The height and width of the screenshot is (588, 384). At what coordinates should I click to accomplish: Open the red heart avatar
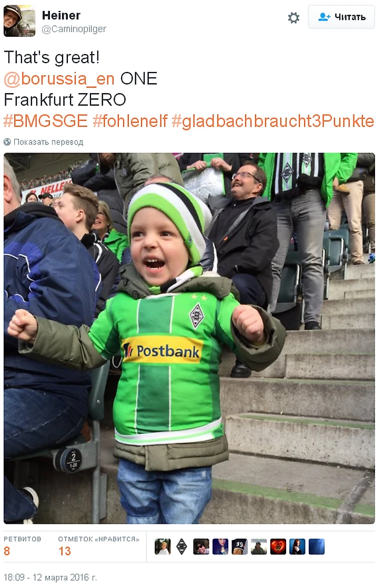coord(278,547)
